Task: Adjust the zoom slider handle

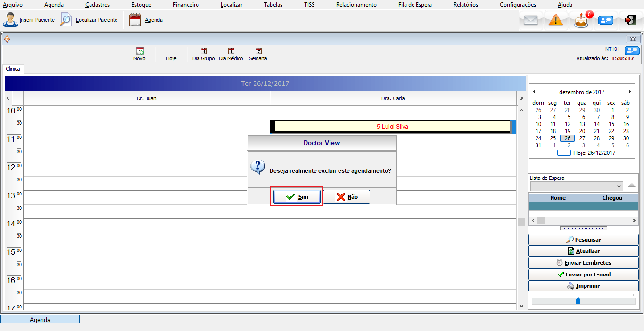Action: pos(578,300)
